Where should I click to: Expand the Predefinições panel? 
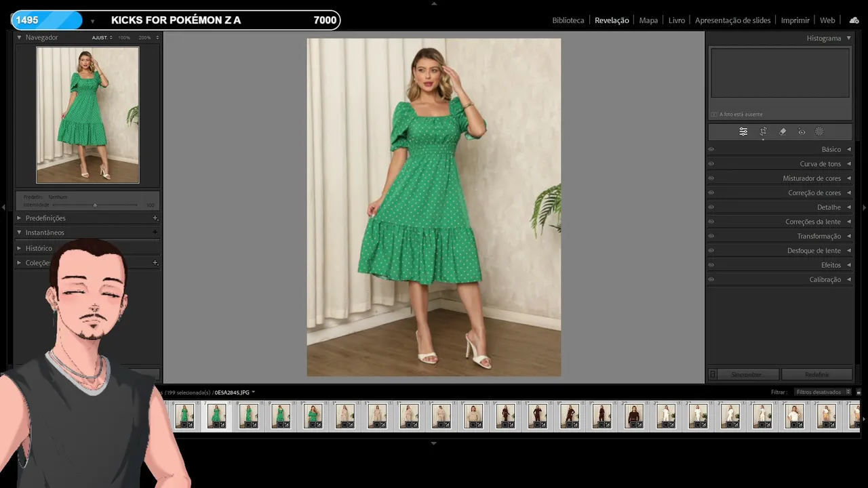point(19,218)
